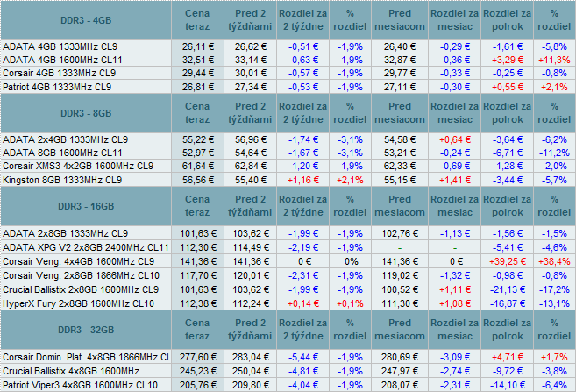576x392 pixels.
Task: Click the +3,29 € half-year difference value
Action: point(508,60)
